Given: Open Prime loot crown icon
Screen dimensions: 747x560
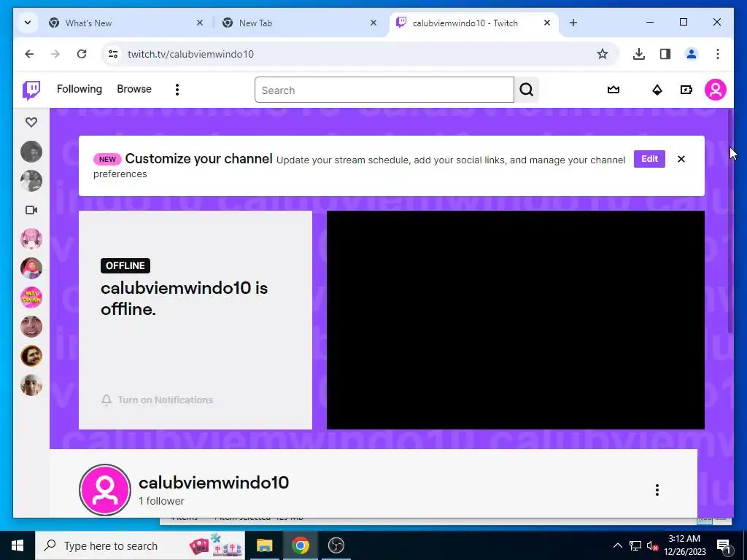Looking at the screenshot, I should [613, 90].
